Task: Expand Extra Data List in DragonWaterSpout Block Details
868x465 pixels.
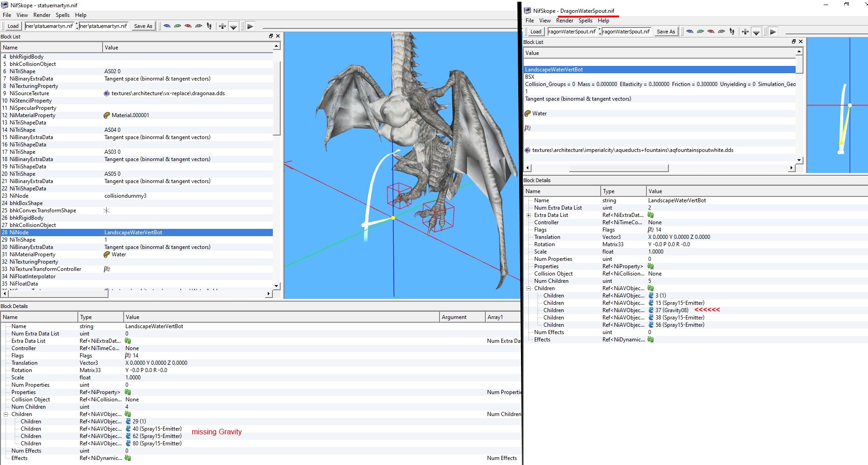Action: pos(529,215)
